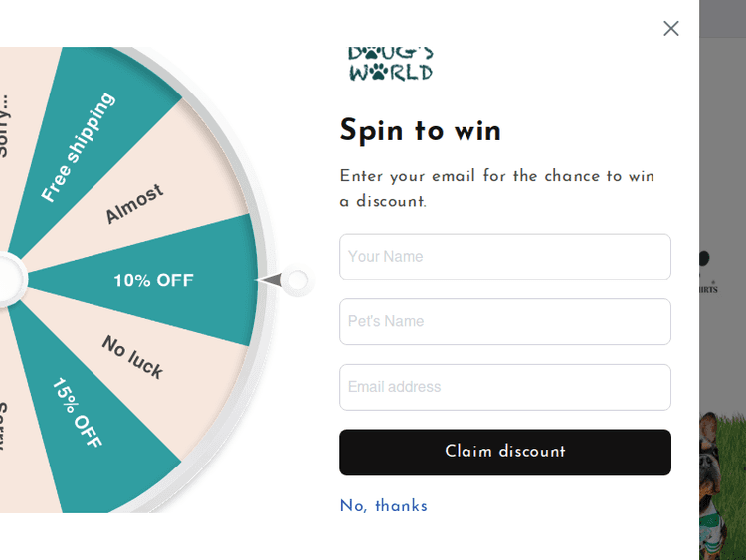
Task: Close the spin to win popup
Action: [x=671, y=29]
